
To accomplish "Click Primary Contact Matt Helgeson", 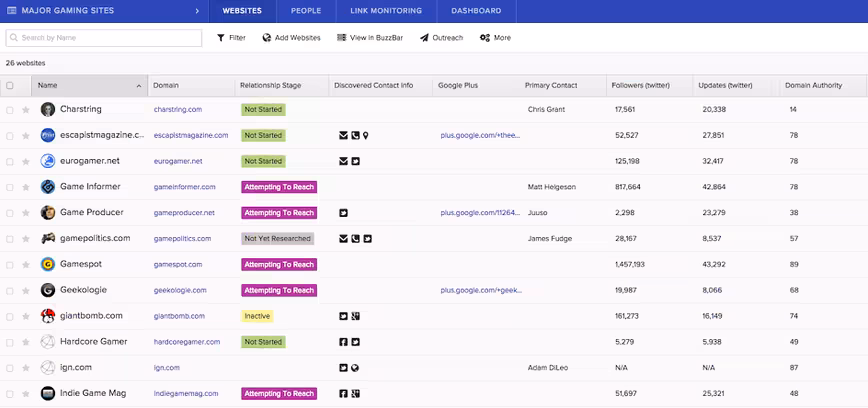I will [552, 187].
